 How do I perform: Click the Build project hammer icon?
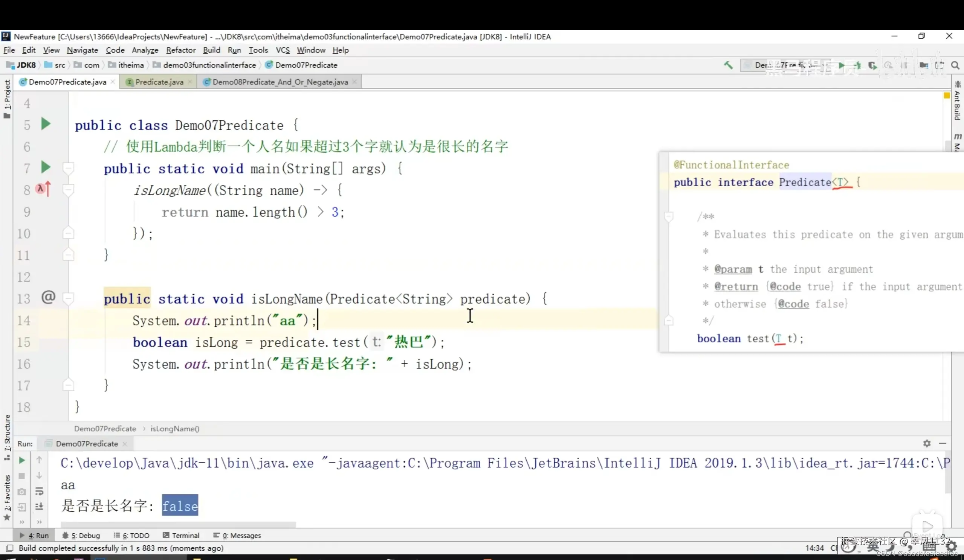[x=728, y=65]
